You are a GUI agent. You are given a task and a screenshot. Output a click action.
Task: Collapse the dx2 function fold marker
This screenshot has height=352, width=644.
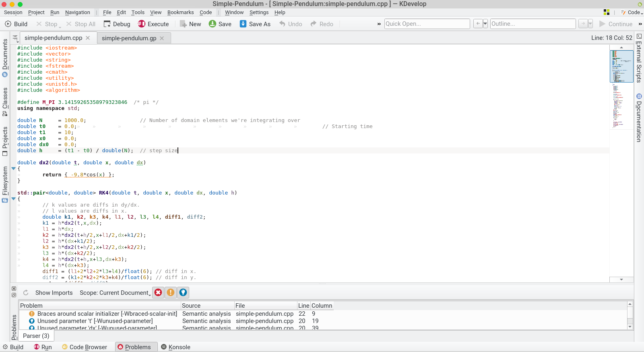[x=13, y=169]
